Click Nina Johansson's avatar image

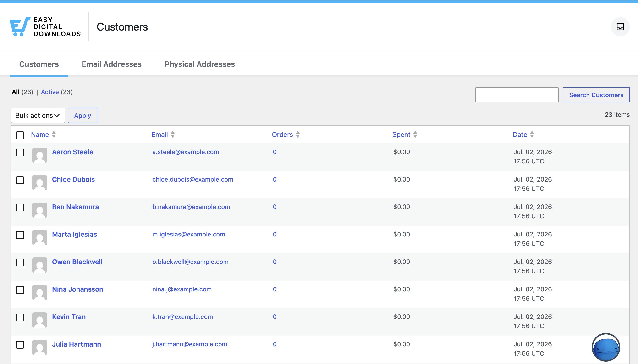tap(39, 293)
